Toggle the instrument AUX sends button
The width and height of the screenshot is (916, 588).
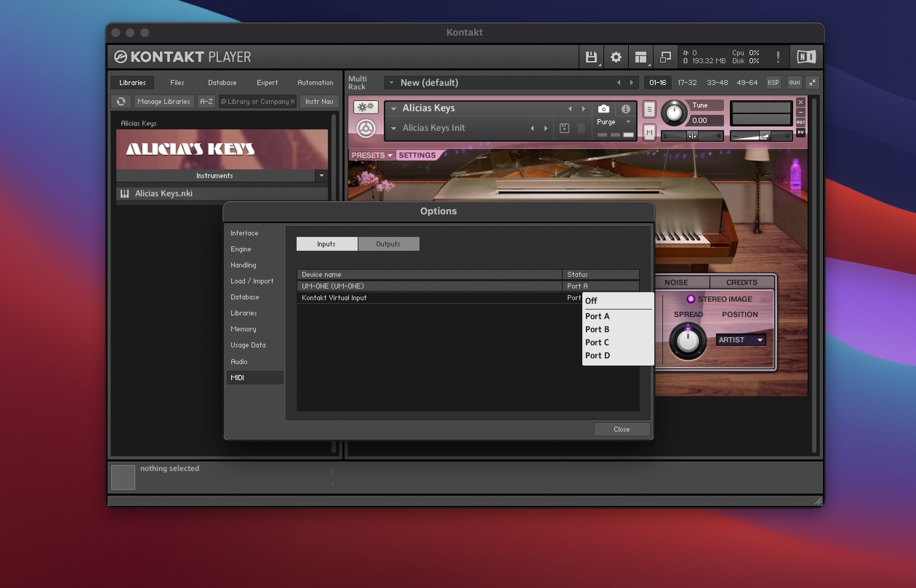coord(800,122)
